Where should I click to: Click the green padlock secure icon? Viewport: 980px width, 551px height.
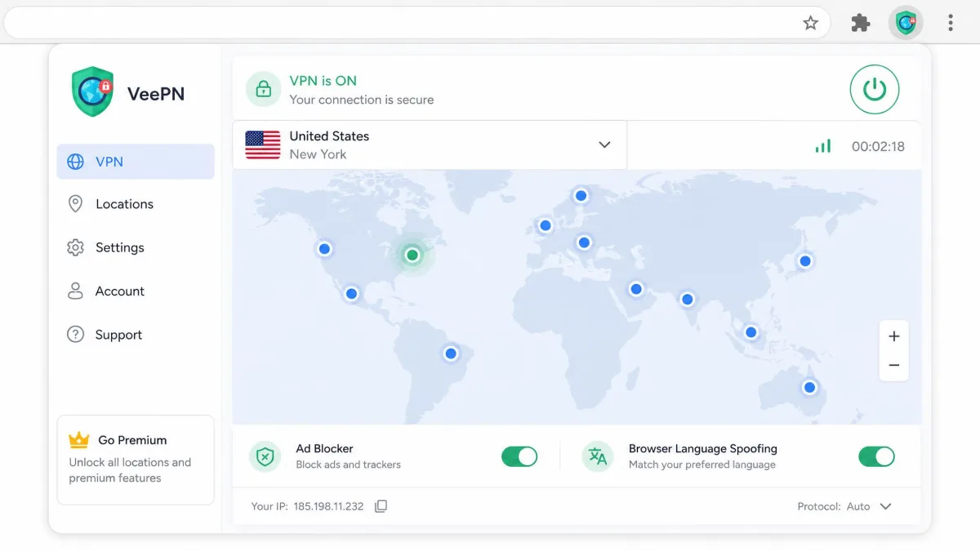point(263,90)
